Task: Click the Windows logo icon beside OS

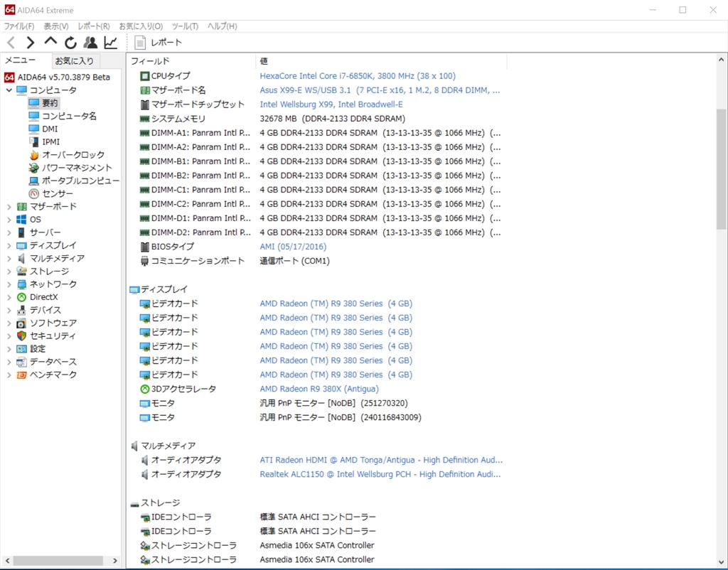Action: point(21,220)
